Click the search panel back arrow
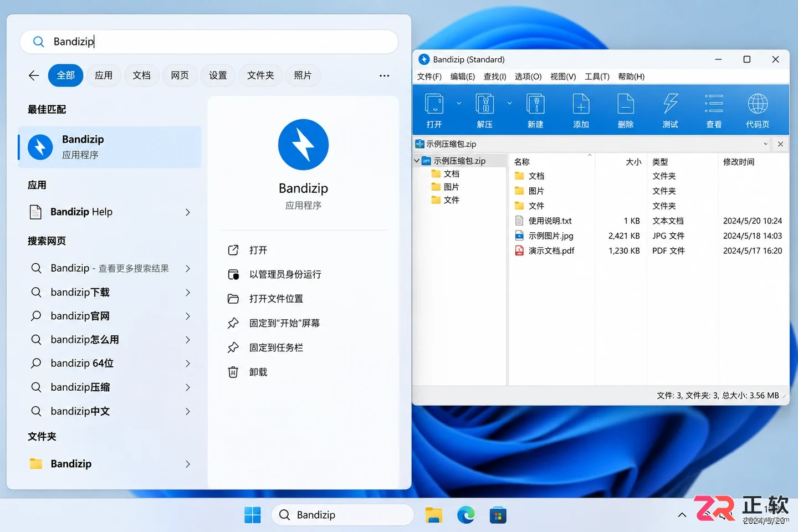This screenshot has width=798, height=532. tap(34, 75)
